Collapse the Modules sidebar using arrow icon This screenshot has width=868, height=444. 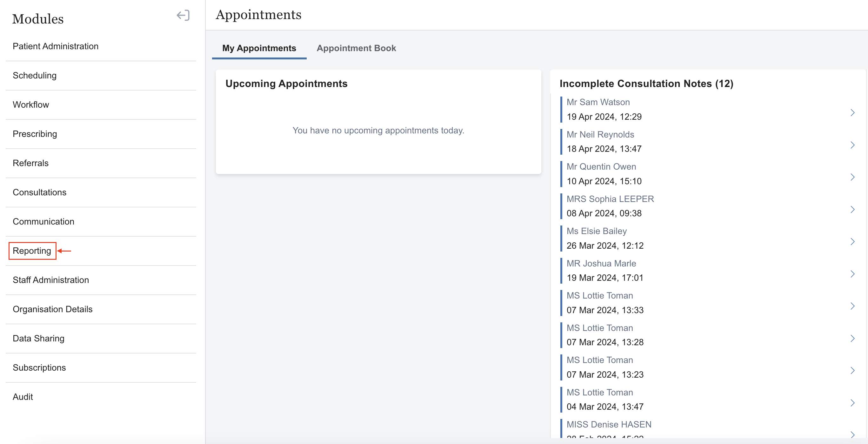tap(183, 15)
